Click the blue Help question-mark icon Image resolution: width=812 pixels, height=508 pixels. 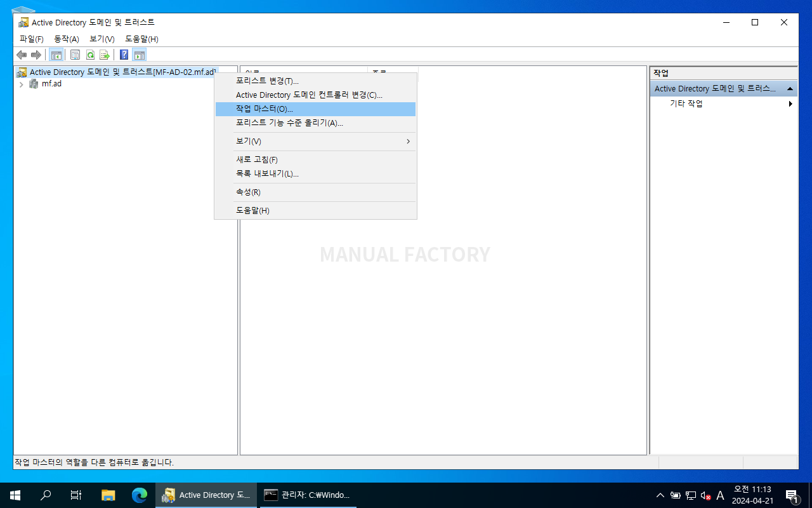point(124,55)
